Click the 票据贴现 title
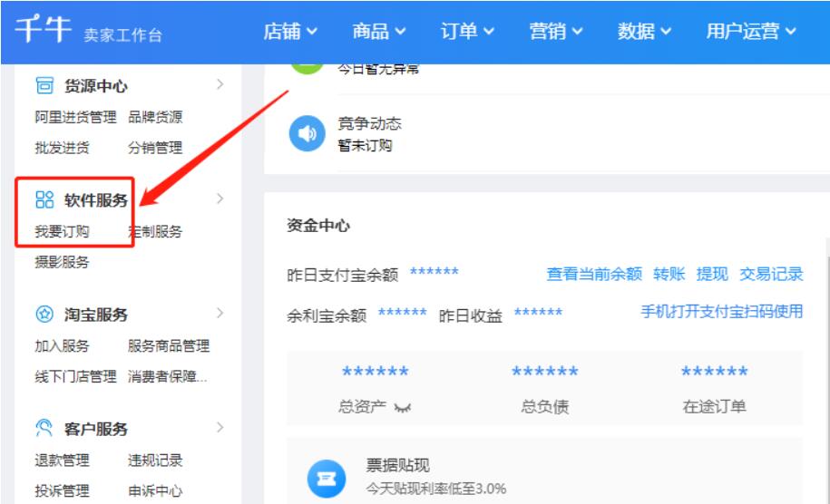The height and width of the screenshot is (504, 830). click(x=397, y=465)
